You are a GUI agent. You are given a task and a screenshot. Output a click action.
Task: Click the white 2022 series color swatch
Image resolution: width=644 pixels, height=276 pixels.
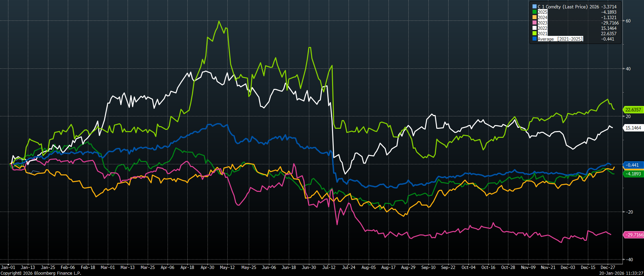[x=534, y=28]
